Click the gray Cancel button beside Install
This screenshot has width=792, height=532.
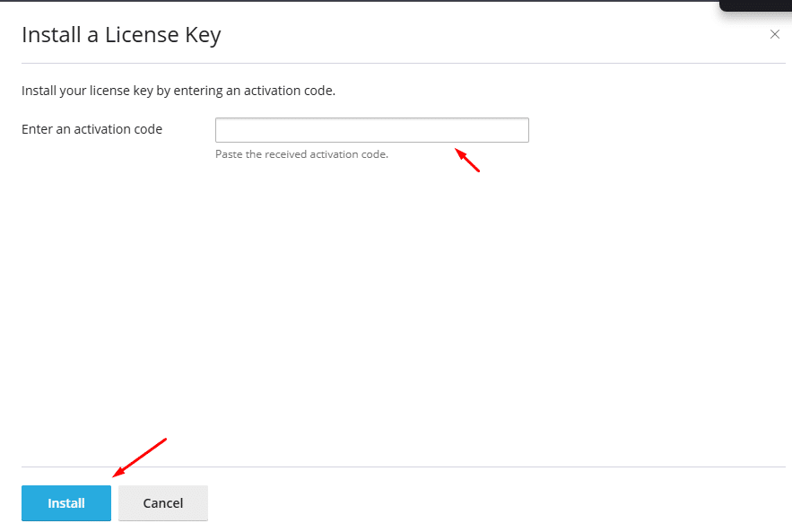coord(162,502)
